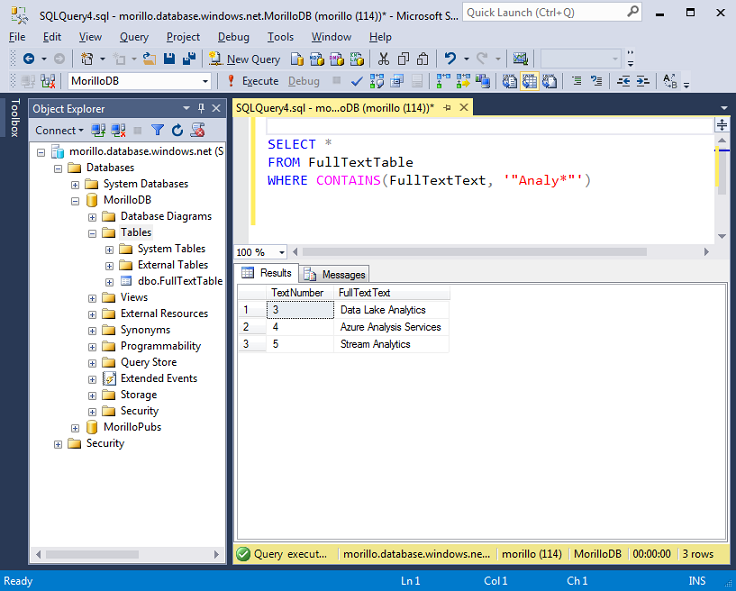Screen dimensions: 736x591
Task: Expand the MorilloPubs database node
Action: [x=75, y=428]
